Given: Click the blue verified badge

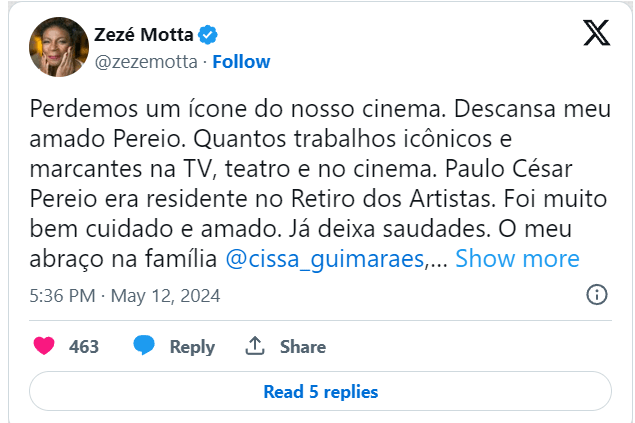Looking at the screenshot, I should click(207, 35).
